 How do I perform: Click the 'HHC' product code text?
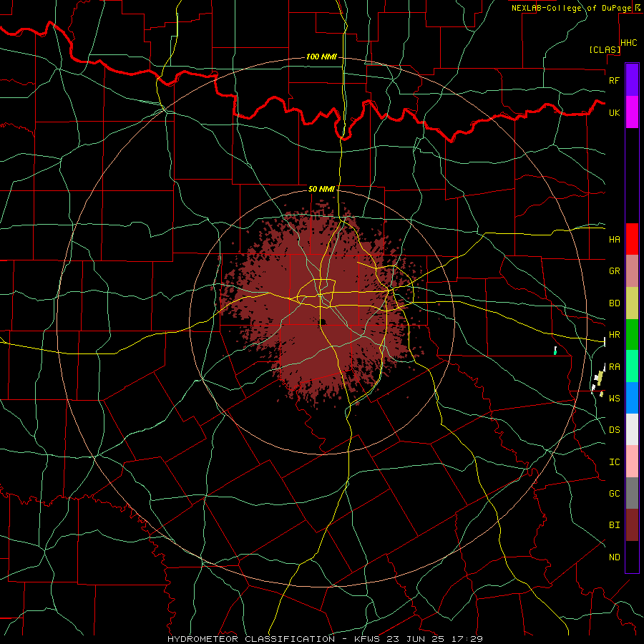click(628, 43)
